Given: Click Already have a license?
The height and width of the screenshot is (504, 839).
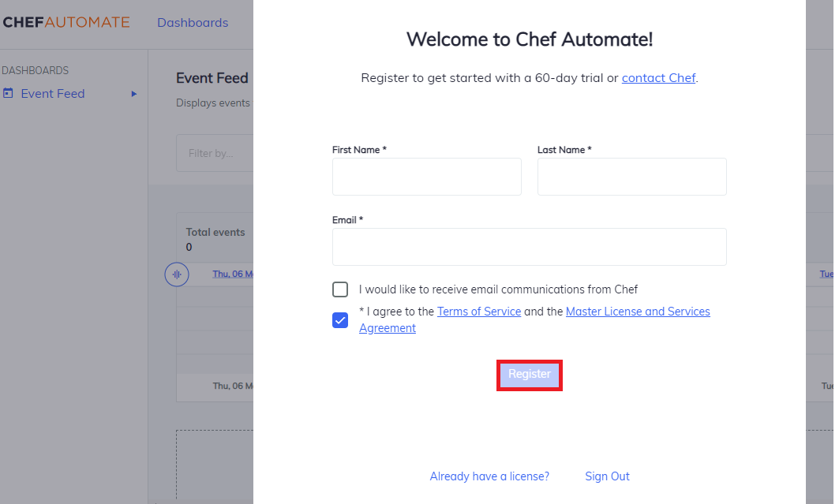Looking at the screenshot, I should click(489, 476).
